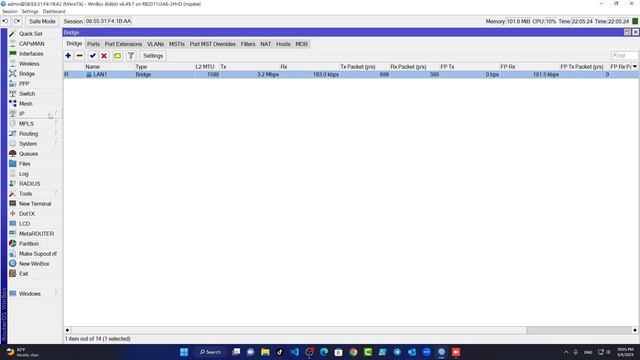Open Windows Start menu

tap(184, 352)
